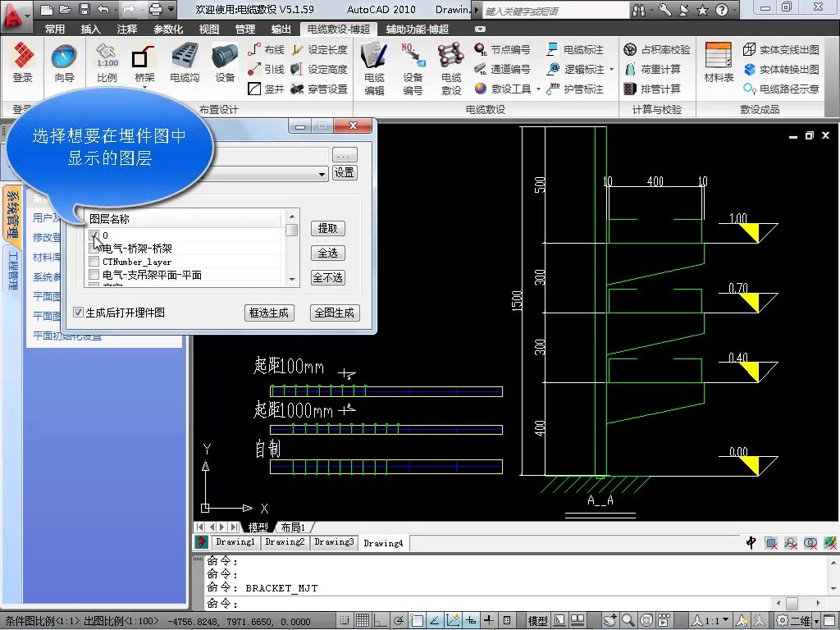Screen dimensions: 840x630
Task: Open the 工程管理 side tab
Action: 13,270
